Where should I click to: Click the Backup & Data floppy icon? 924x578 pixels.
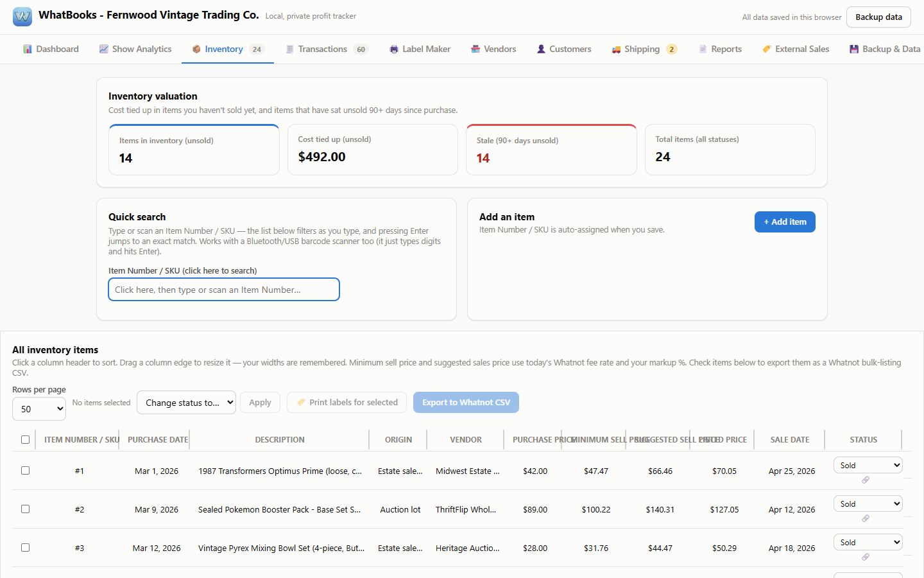tap(854, 49)
